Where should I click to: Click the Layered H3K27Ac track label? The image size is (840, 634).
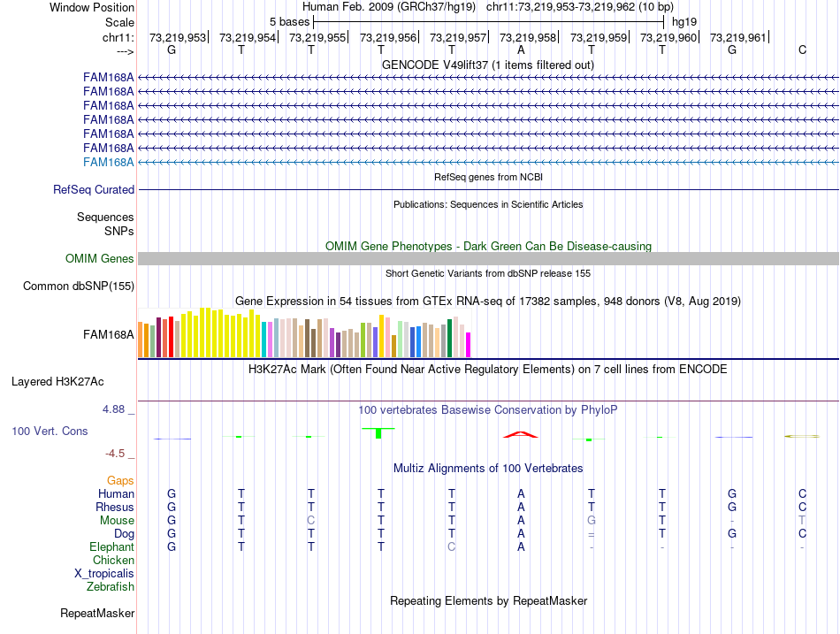click(57, 382)
